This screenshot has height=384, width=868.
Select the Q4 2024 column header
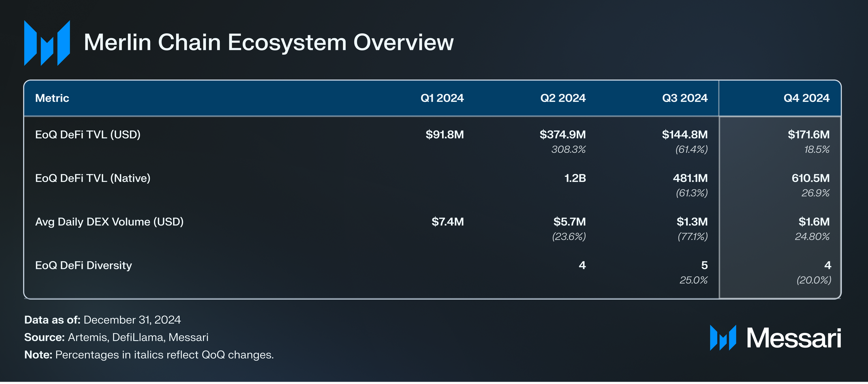tap(806, 98)
